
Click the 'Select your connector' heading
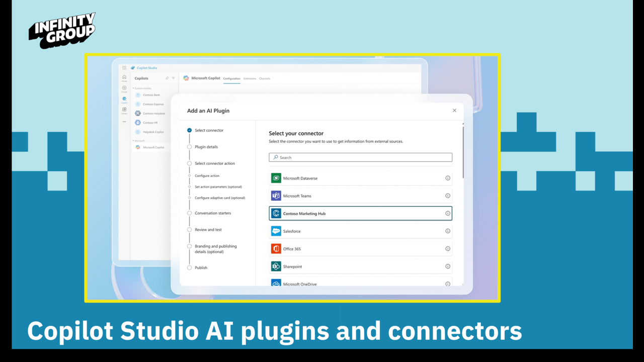pyautogui.click(x=295, y=133)
